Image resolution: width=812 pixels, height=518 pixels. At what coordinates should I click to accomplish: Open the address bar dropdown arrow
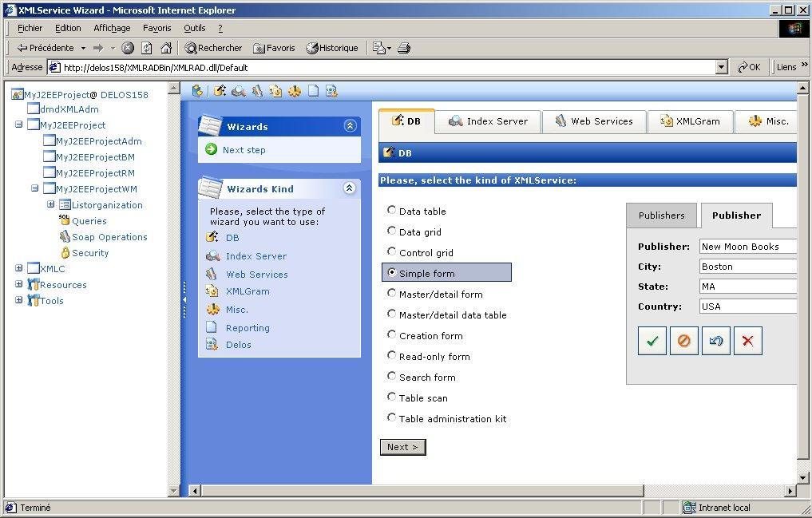(x=722, y=68)
